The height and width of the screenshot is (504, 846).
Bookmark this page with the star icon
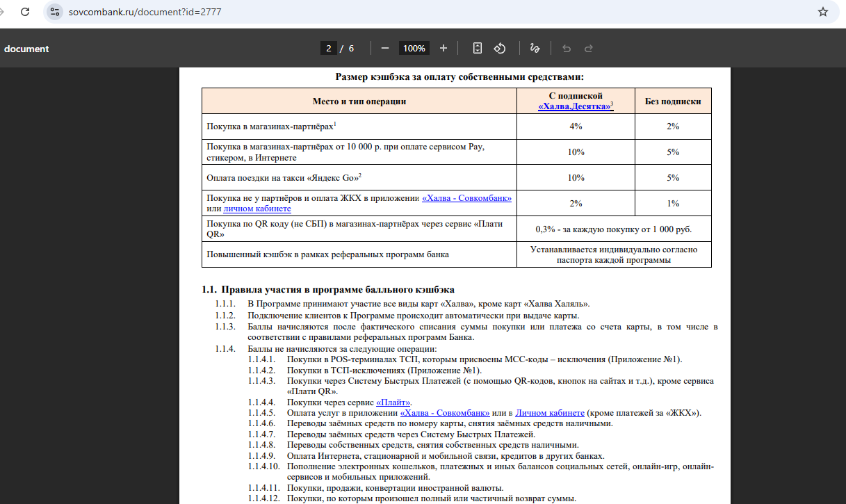(x=823, y=12)
